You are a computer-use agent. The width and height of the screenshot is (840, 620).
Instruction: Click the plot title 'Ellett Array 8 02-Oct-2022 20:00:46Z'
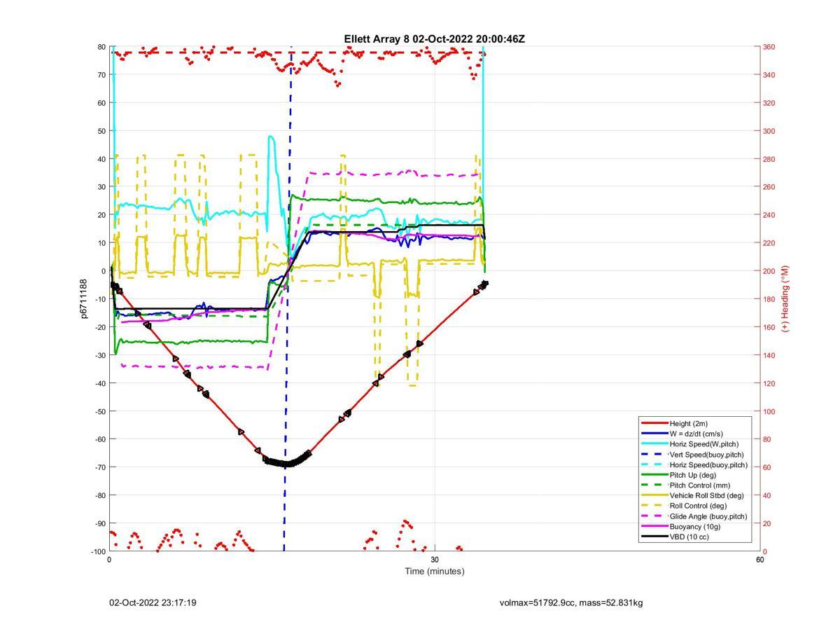click(x=434, y=39)
